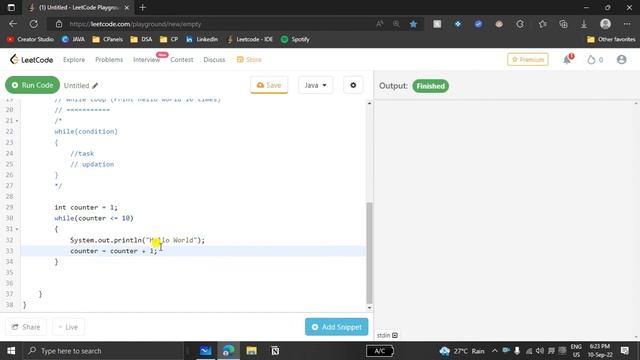
Task: Open the browser Downloads icon
Action: [x=584, y=24]
